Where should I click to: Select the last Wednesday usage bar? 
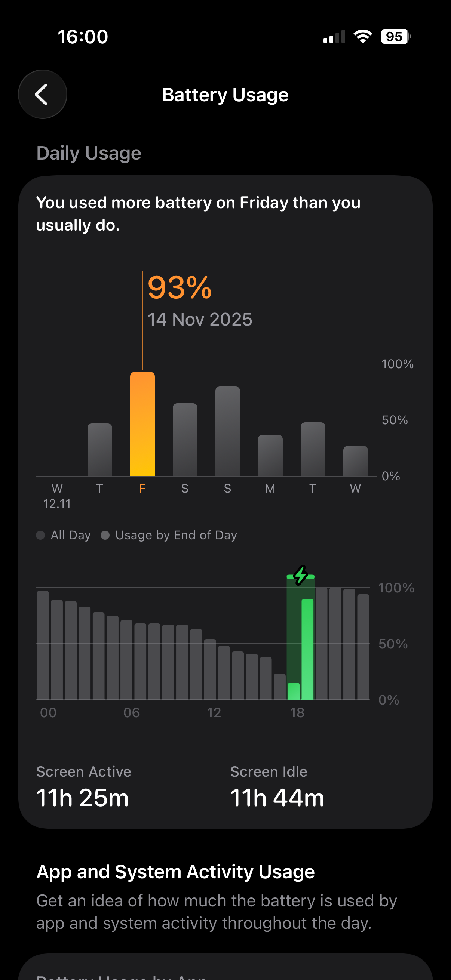coord(356,461)
